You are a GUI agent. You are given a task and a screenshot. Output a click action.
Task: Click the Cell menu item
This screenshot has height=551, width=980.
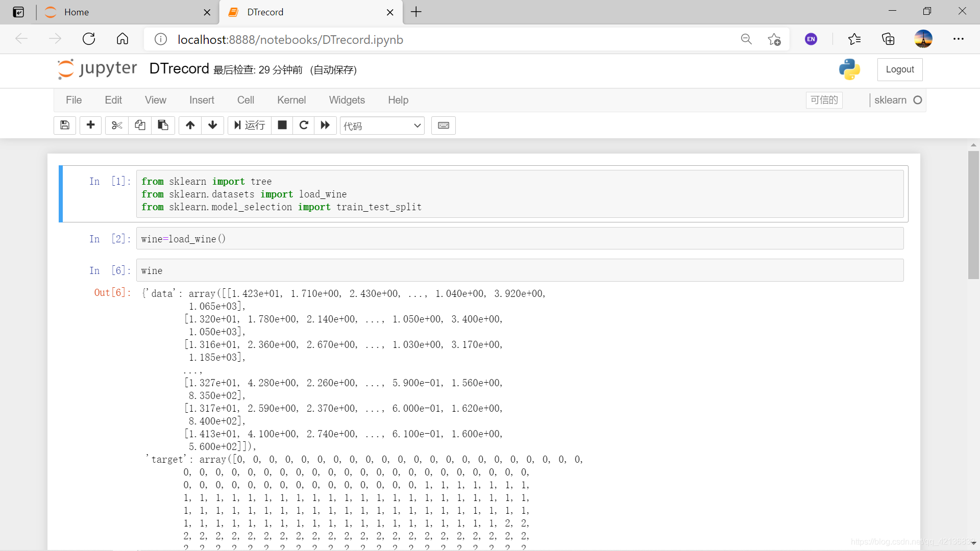point(244,99)
